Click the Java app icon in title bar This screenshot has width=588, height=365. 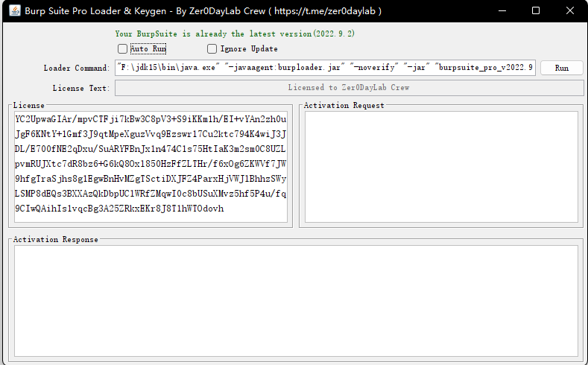tap(15, 10)
